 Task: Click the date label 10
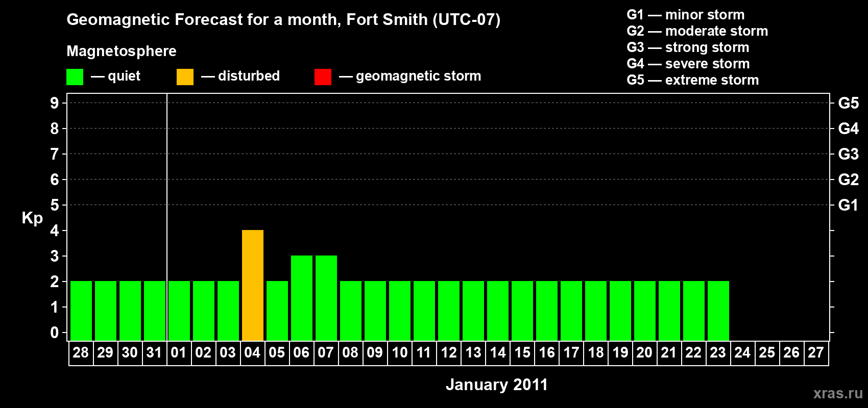[x=399, y=352]
